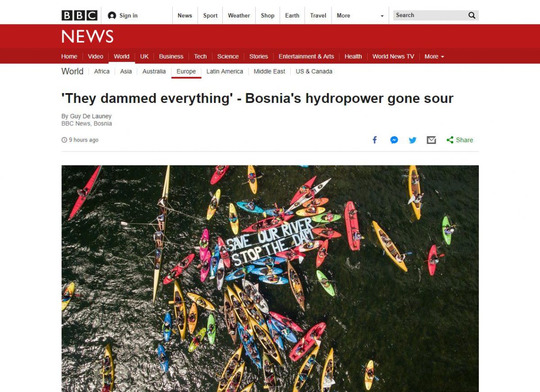Click the Sign in account icon
This screenshot has height=392, width=540.
(112, 16)
